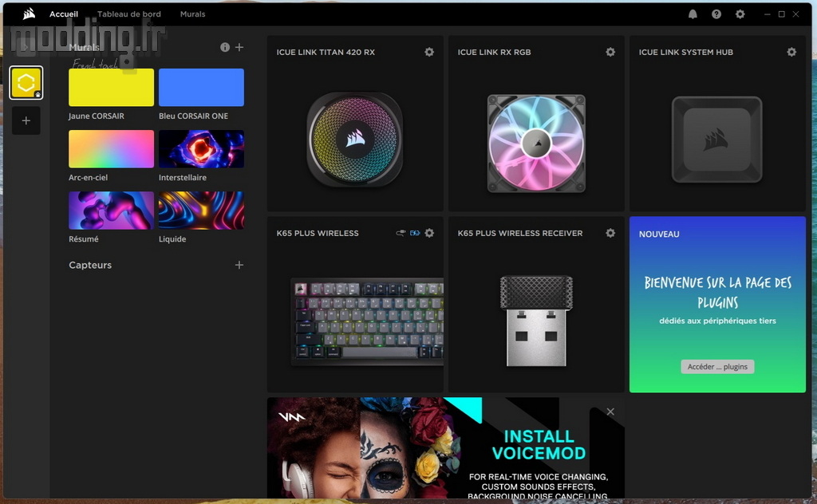Open settings gear for iCUE LINK SYSTEM HUB
This screenshot has height=504, width=817.
point(791,52)
